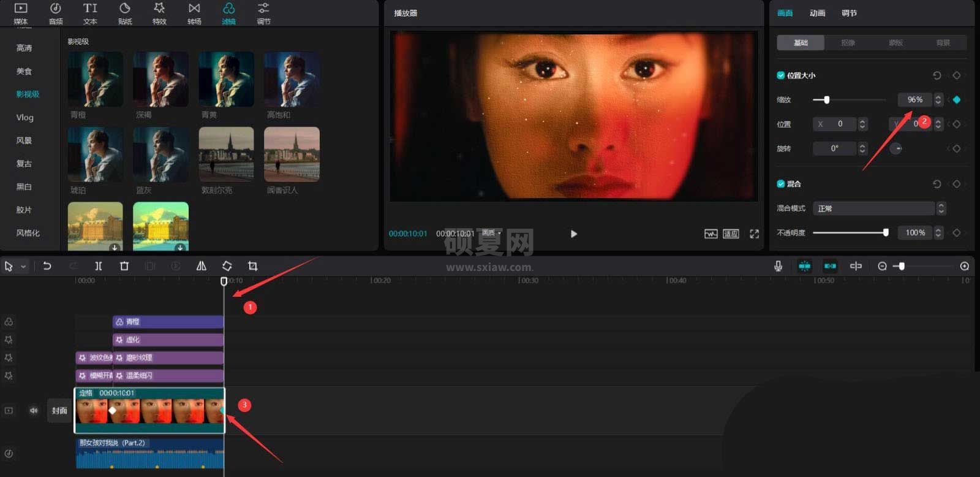Click the 缩放 percentage stepper arrows

point(938,99)
